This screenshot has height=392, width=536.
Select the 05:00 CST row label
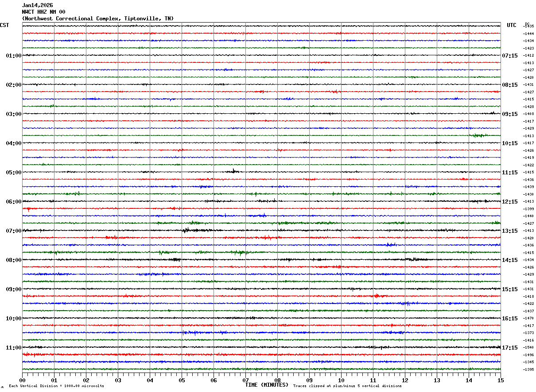13,173
